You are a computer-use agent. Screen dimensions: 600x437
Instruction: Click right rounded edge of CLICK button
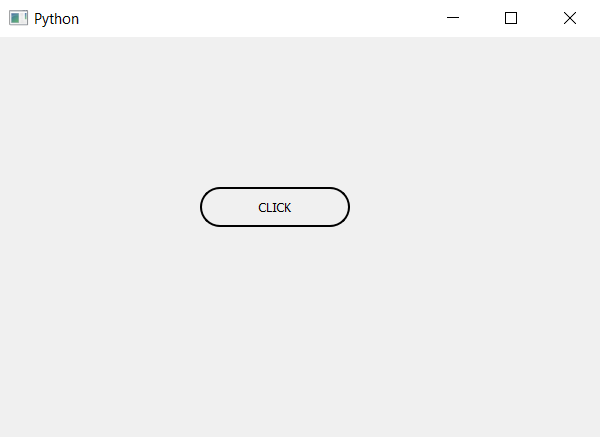tap(341, 207)
